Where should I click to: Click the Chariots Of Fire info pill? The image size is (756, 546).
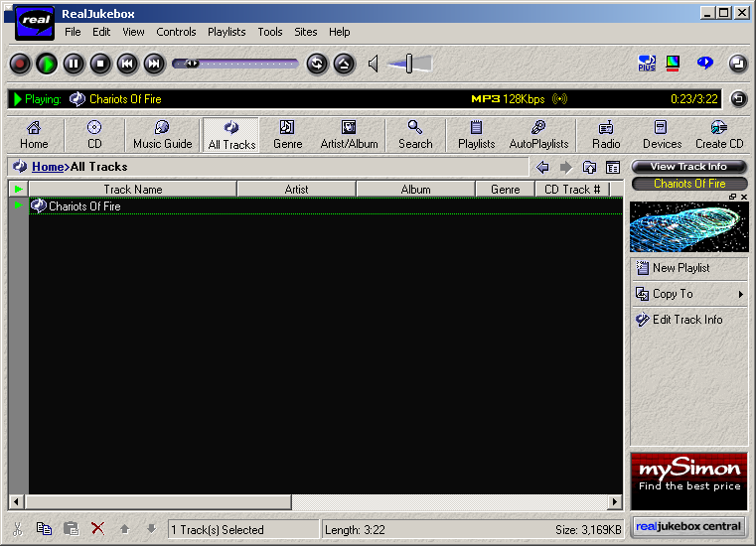click(689, 184)
